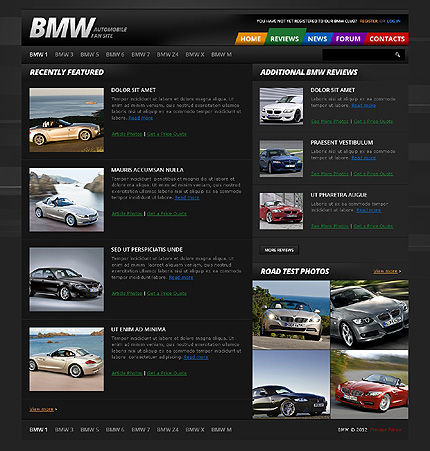430x451 pixels.
Task: See More Photos for Ut Pharetra Augue
Action: coord(330,226)
